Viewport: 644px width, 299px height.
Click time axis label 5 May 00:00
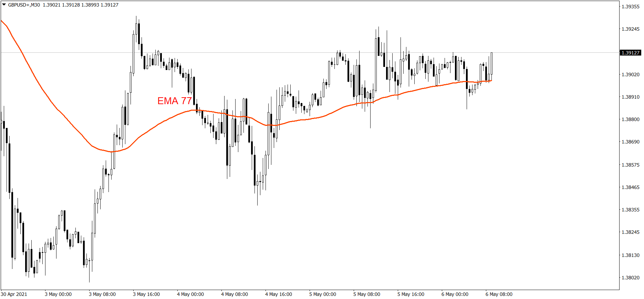(x=323, y=294)
